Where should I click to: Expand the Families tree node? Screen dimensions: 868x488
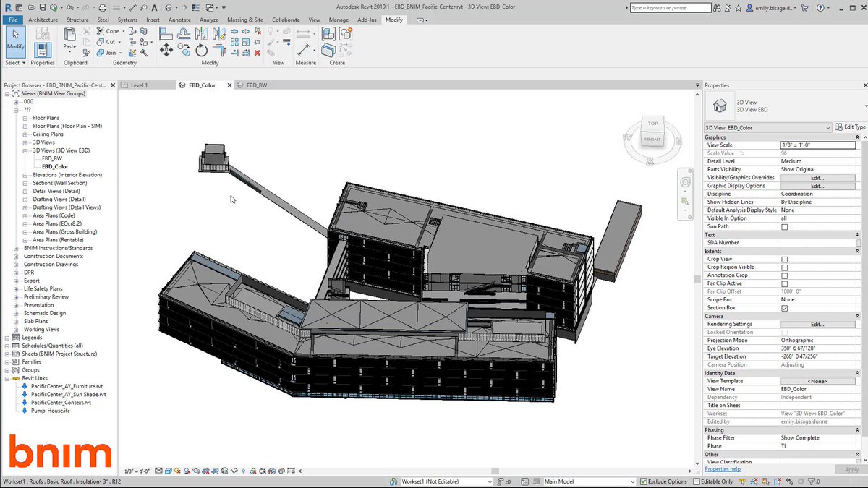point(7,362)
